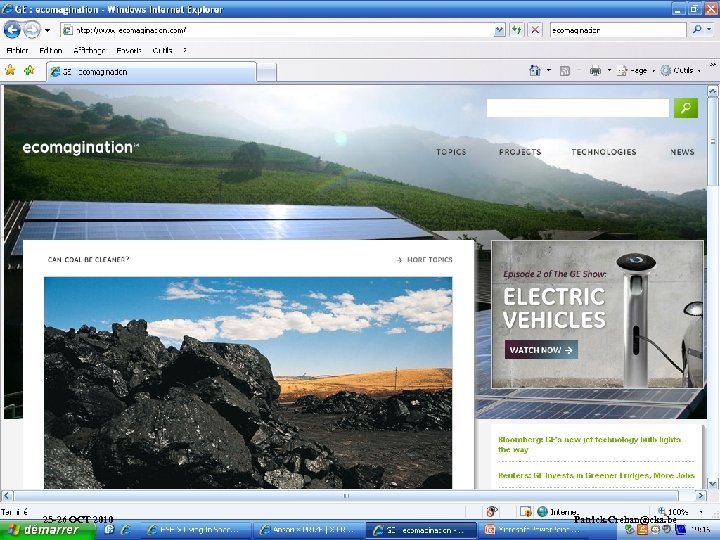Click the browser search box containing ecomagination

pyautogui.click(x=618, y=30)
